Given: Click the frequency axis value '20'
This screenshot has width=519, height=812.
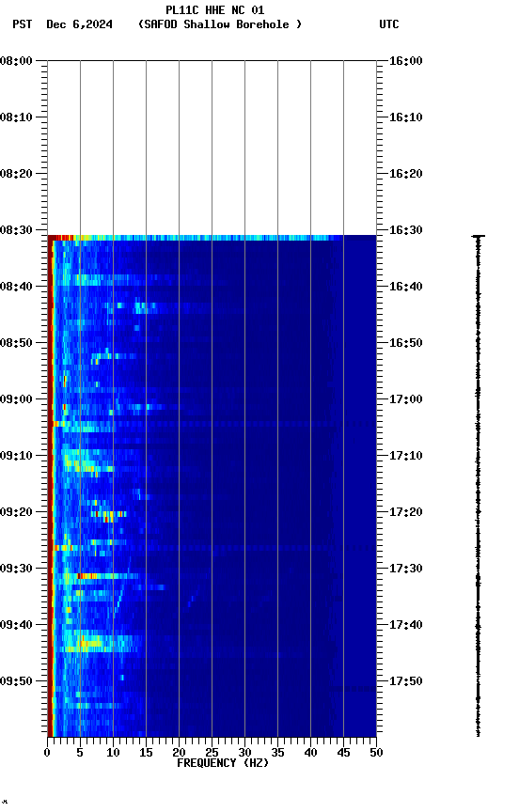Looking at the screenshot, I should [x=179, y=753].
